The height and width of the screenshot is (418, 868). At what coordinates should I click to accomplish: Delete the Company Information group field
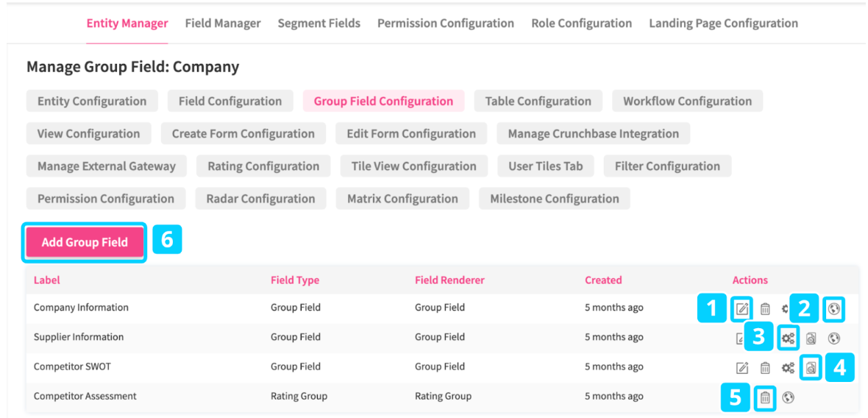[765, 309]
